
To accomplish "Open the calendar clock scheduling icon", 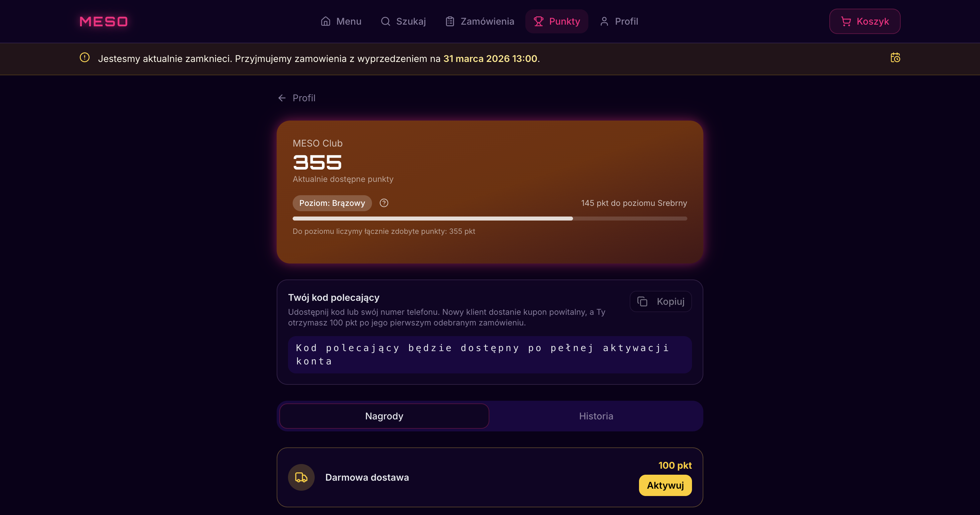I will [895, 58].
